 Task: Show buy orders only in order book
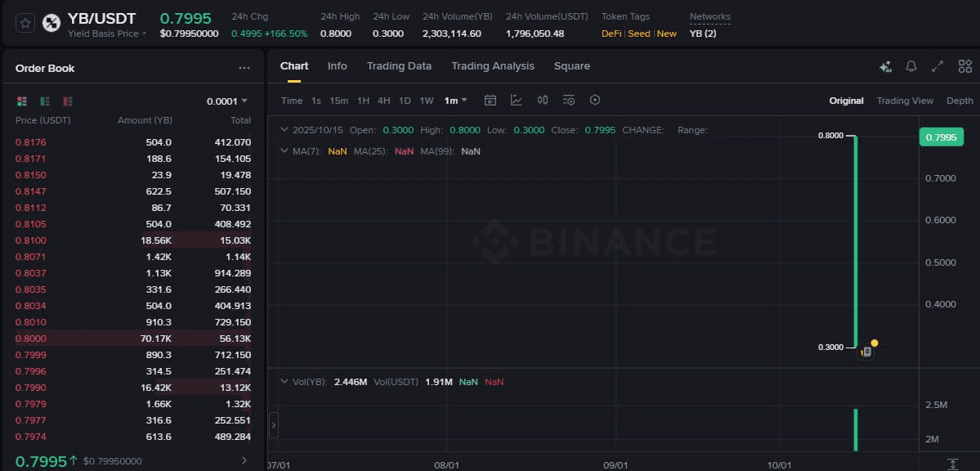[45, 101]
